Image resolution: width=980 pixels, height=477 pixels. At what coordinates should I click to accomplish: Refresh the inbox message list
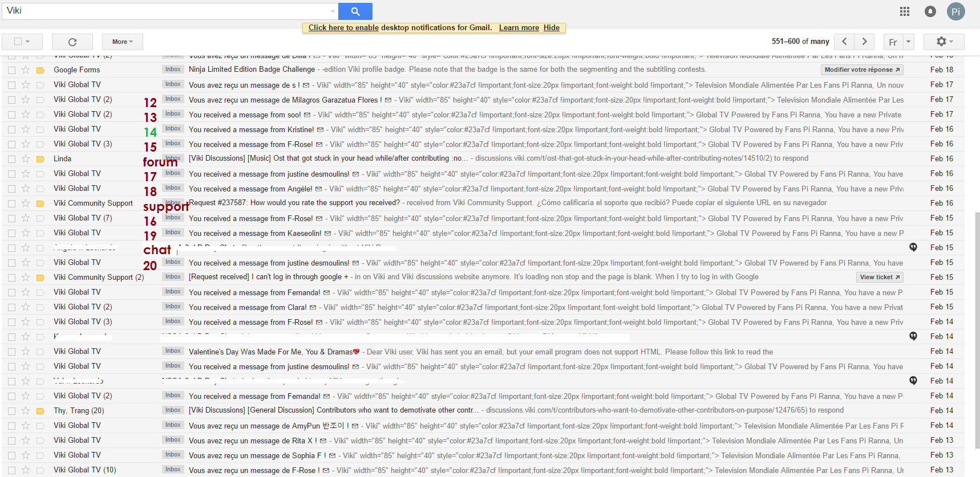72,42
